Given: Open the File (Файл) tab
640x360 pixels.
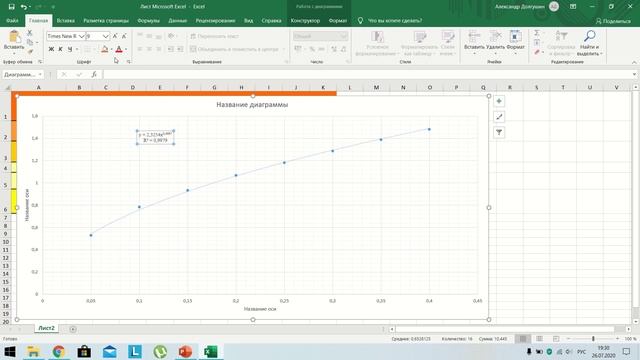Looking at the screenshot, I should tap(12, 20).
